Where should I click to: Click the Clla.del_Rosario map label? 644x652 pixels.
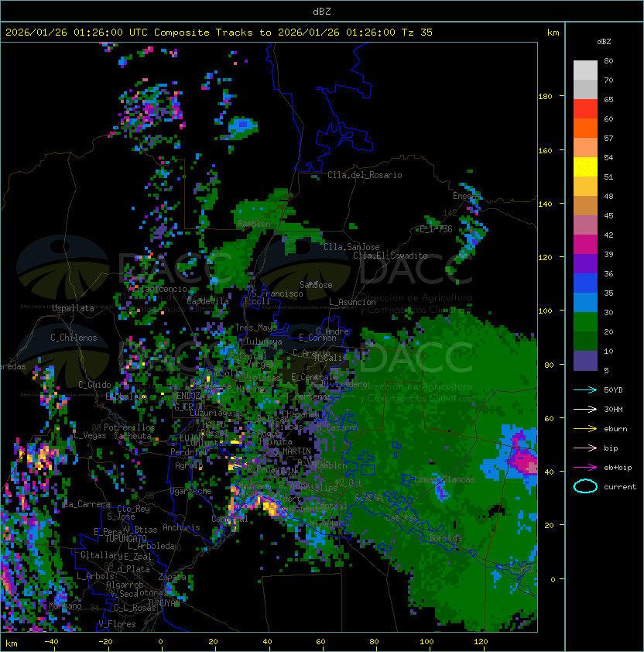tap(365, 175)
